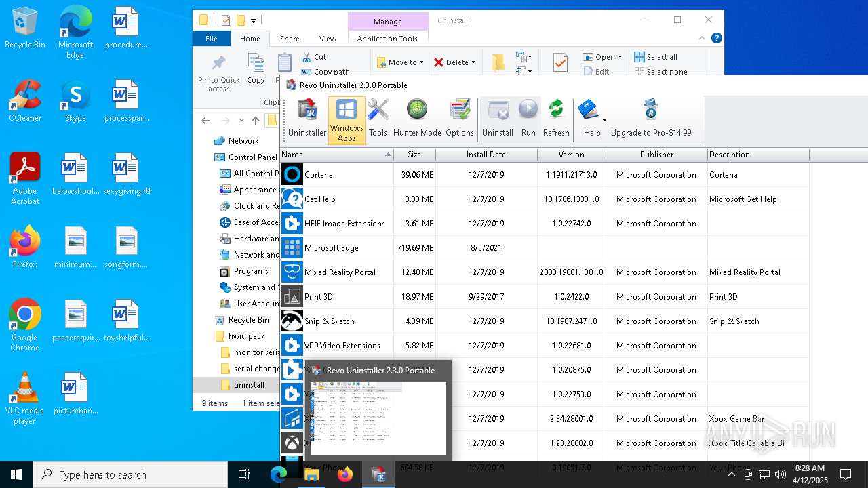Viewport: 868px width, 488px height.
Task: Click the Copy button in Explorer ribbon
Action: point(256,69)
